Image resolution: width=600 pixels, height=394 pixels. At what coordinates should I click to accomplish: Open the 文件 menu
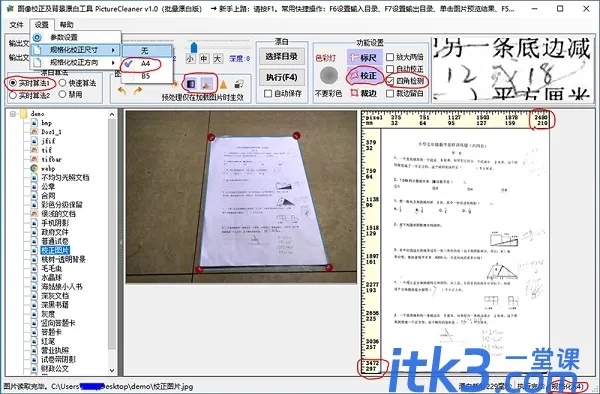tap(16, 25)
